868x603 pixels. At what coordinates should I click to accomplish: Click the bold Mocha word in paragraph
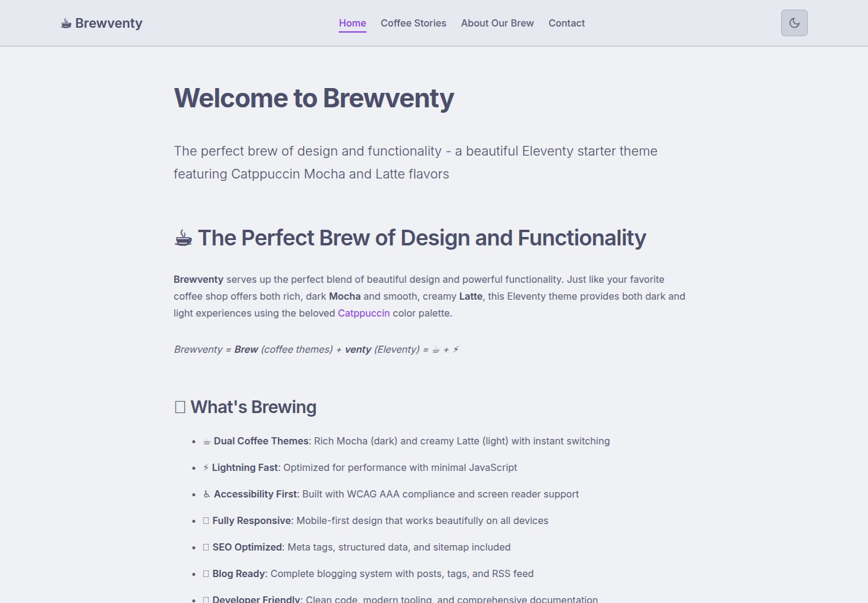(345, 296)
